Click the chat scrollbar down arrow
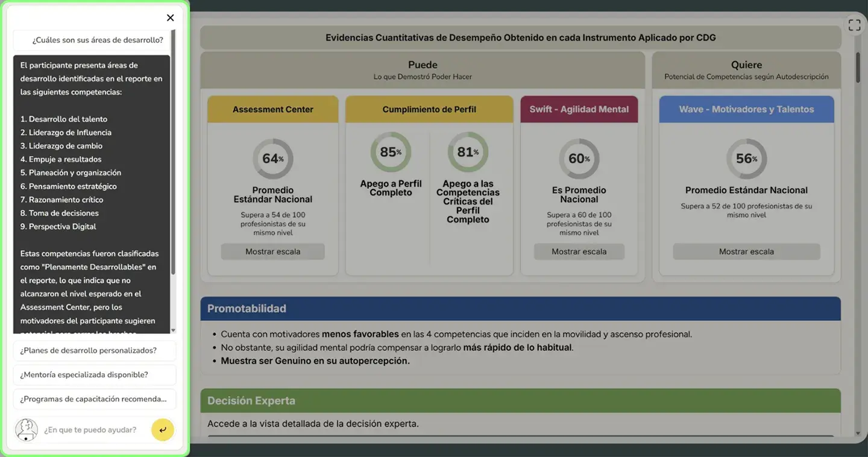The height and width of the screenshot is (457, 868). [x=173, y=330]
